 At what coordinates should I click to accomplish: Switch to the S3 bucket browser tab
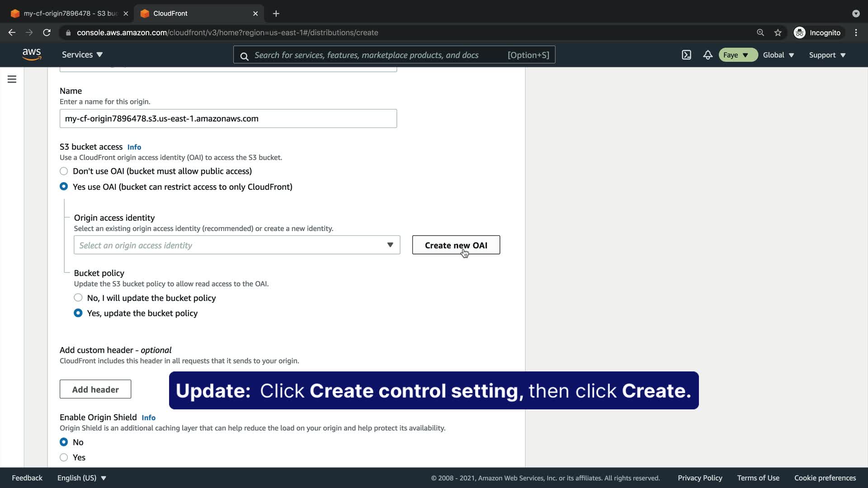[x=68, y=14]
